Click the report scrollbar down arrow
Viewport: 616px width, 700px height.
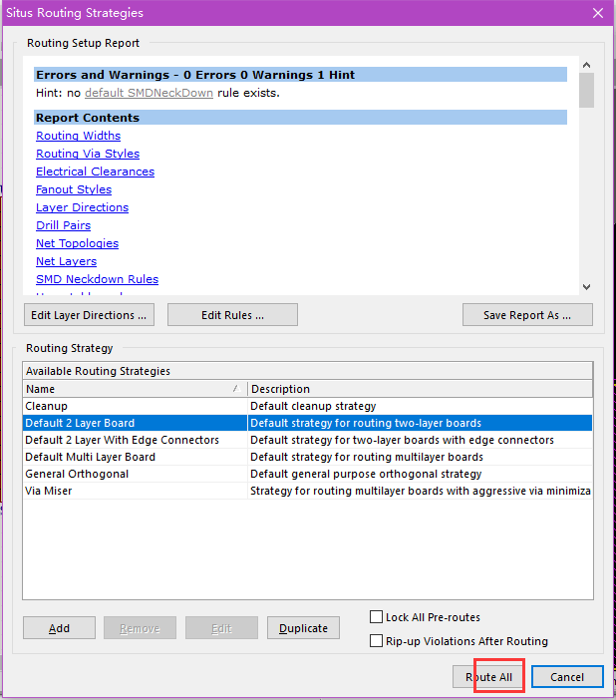click(586, 287)
